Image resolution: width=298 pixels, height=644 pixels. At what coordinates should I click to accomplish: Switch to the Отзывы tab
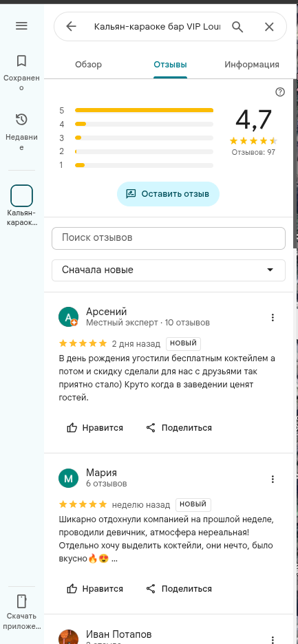click(x=170, y=65)
